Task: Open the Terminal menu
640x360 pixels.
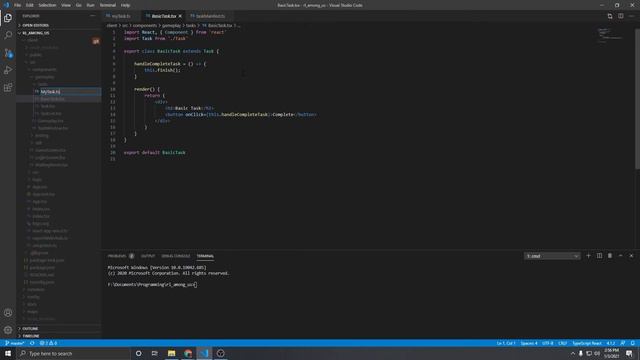Action: (108, 5)
